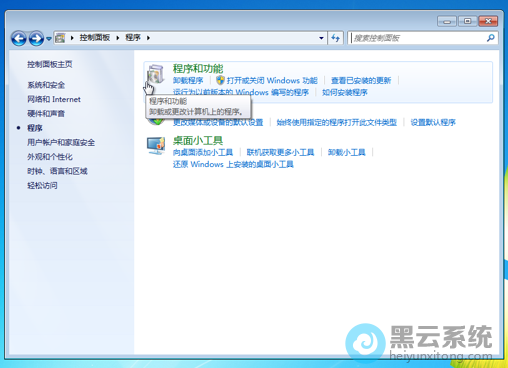
Task: Open 控制面板主页 in the sidebar
Action: [50, 64]
